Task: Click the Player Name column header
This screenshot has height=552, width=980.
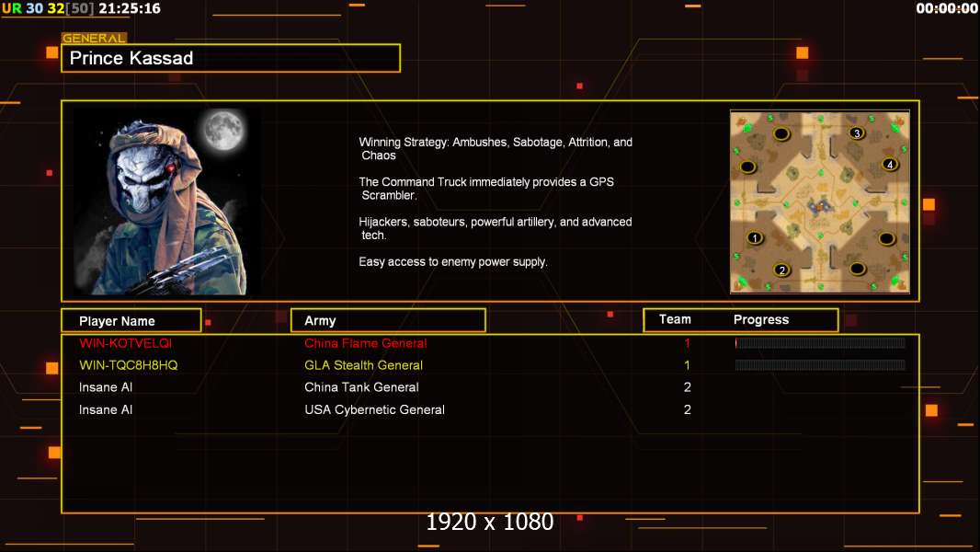Action: click(131, 321)
